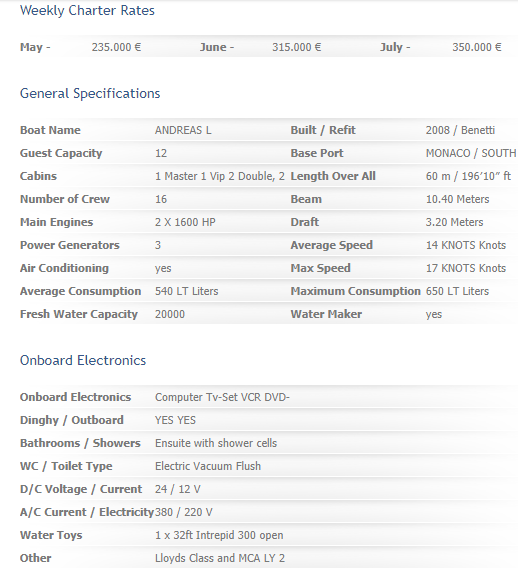Click the Fresh Water Capacity value 20000
The height and width of the screenshot is (586, 528).
(170, 314)
